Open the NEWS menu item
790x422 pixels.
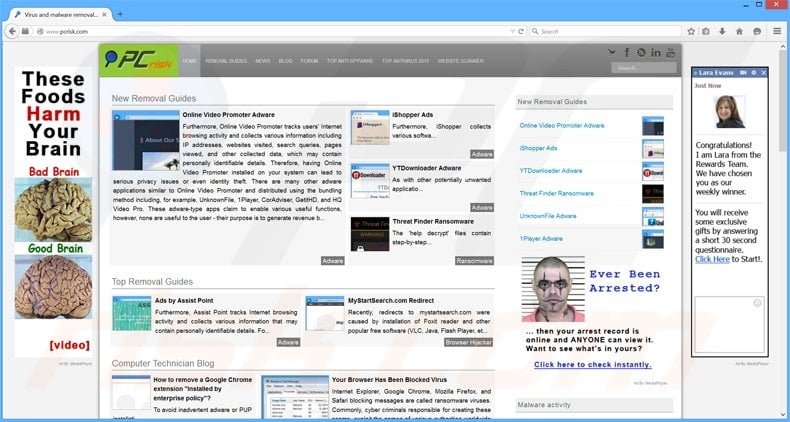pyautogui.click(x=262, y=61)
